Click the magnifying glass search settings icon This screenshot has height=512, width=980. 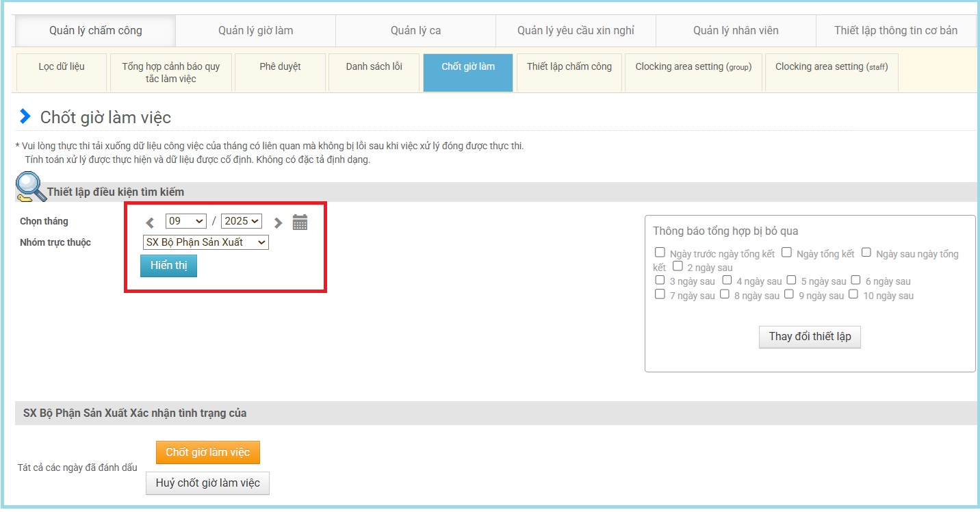coord(29,186)
